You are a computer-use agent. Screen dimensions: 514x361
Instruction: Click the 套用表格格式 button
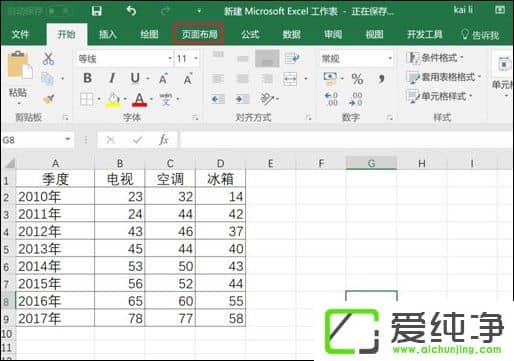[443, 77]
